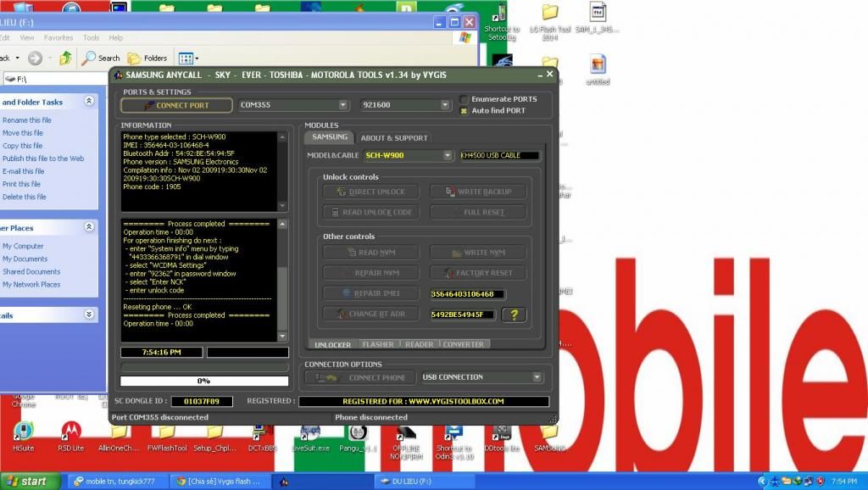Click the WRITE NVM button
Image resolution: width=868 pixels, height=490 pixels.
point(478,253)
